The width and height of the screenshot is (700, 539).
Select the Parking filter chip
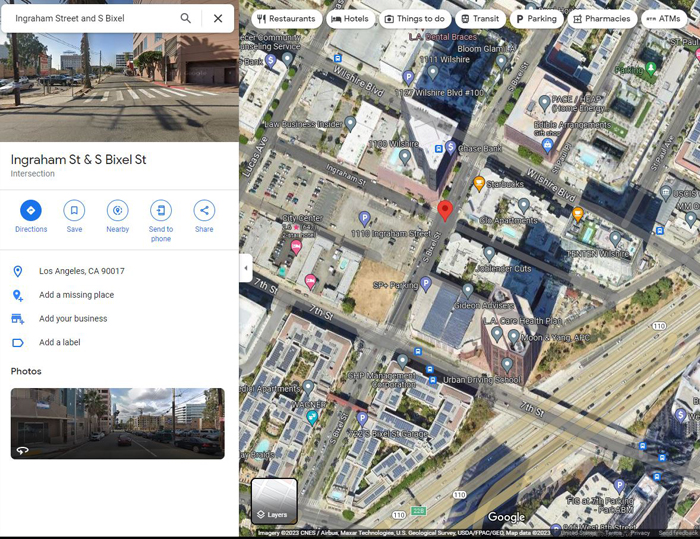point(536,19)
